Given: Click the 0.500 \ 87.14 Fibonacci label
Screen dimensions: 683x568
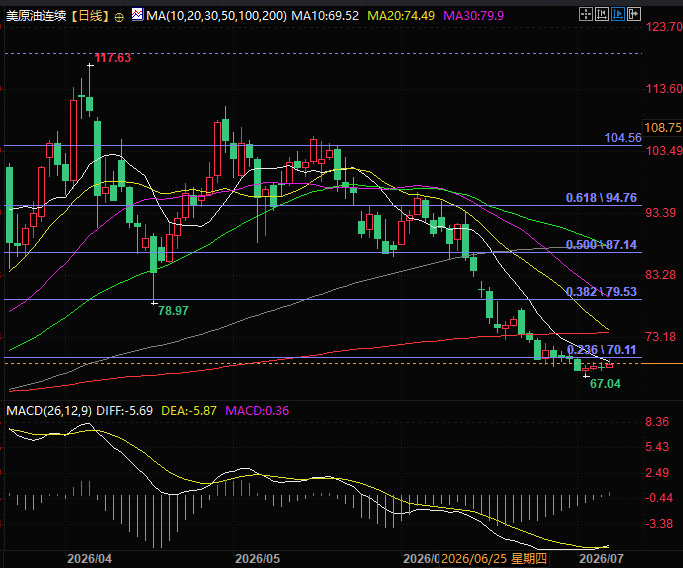Looking at the screenshot, I should pos(601,245).
